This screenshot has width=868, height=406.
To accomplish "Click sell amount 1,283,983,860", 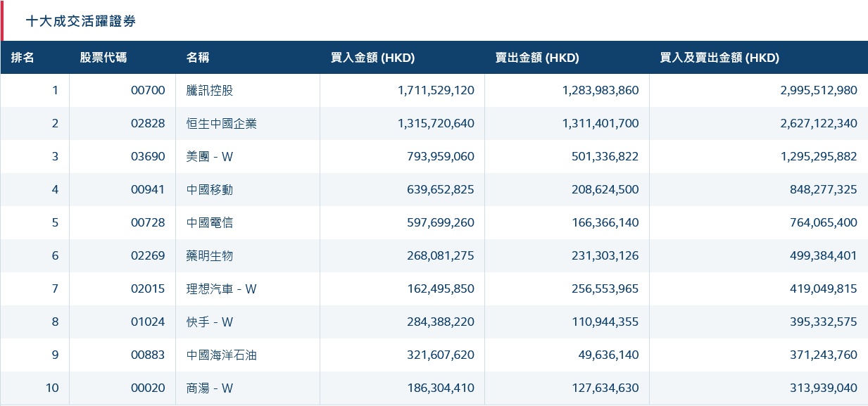I will 600,90.
